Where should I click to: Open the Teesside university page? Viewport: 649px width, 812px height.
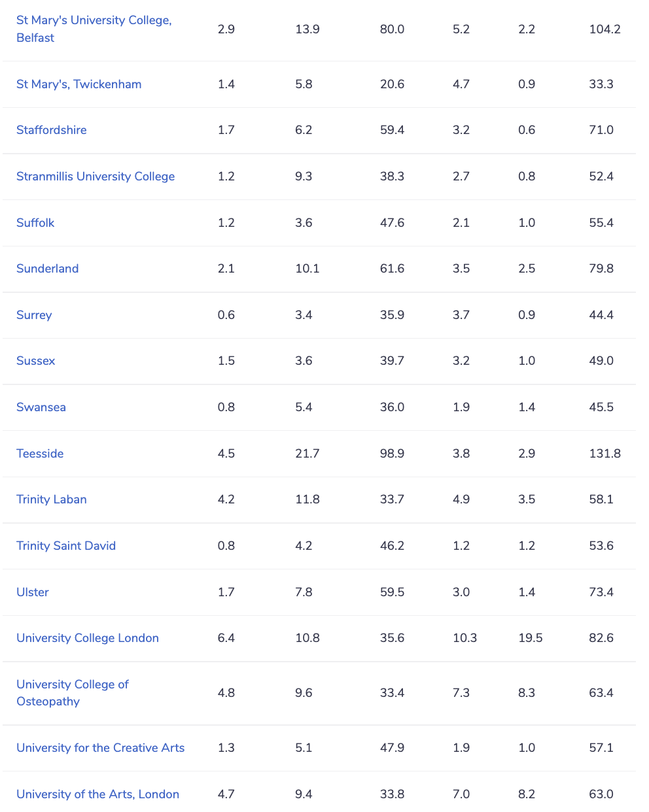[40, 454]
